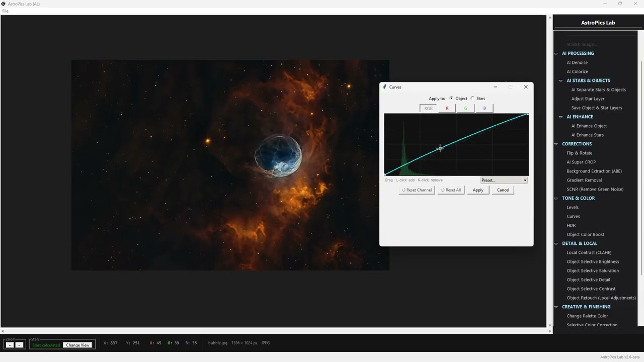Collapse the DETAIL & LOCAL section arrow

[x=556, y=243]
